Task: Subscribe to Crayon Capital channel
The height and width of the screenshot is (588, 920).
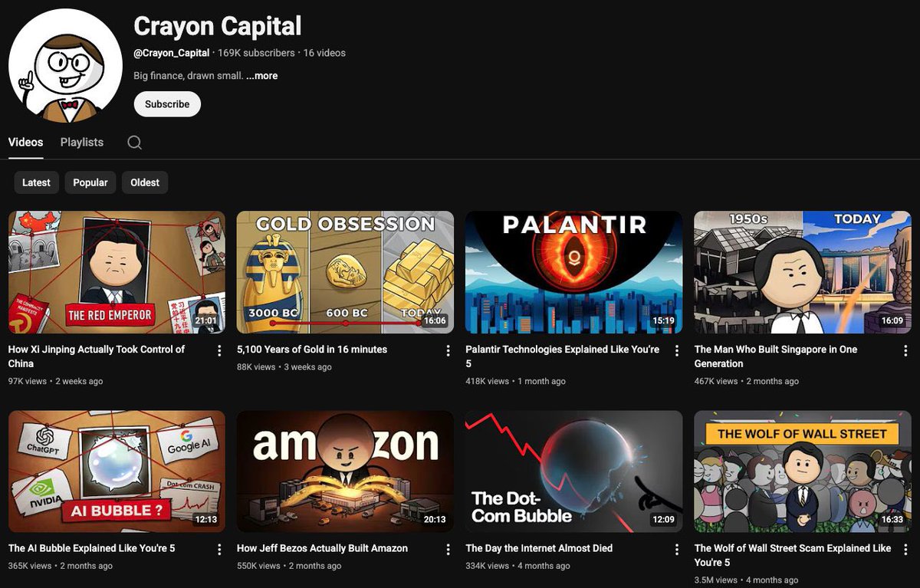Action: click(167, 104)
